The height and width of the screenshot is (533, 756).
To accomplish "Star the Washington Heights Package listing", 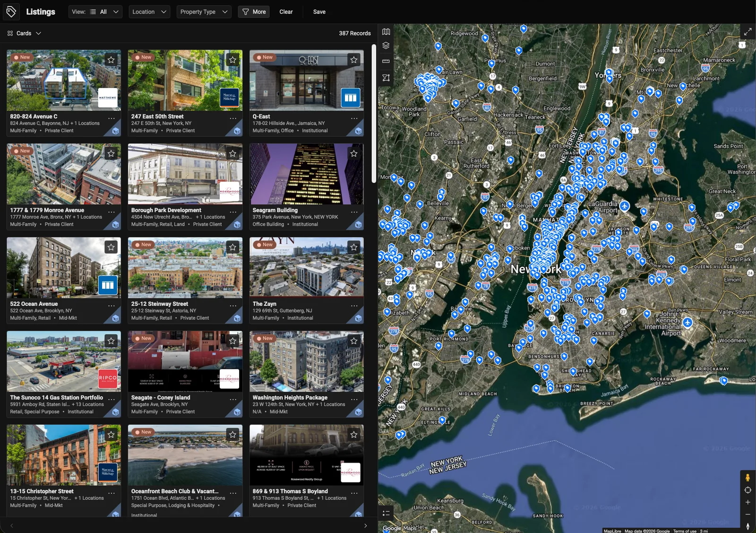I will click(354, 341).
